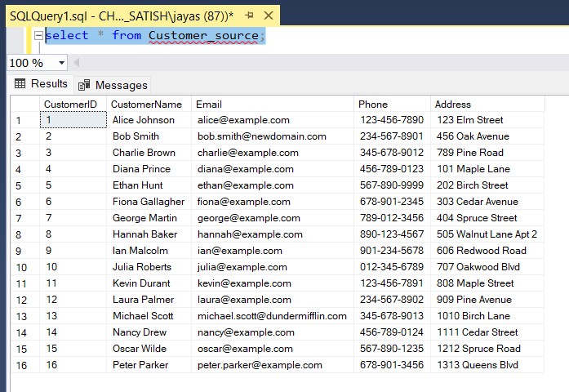
Task: Select the Oscar Wilde name cell
Action: coord(149,349)
